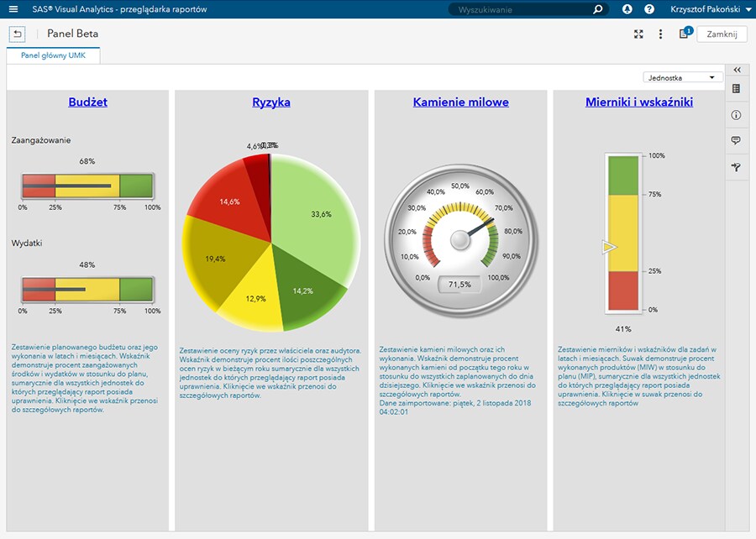Click the Zamknij button

pyautogui.click(x=722, y=34)
